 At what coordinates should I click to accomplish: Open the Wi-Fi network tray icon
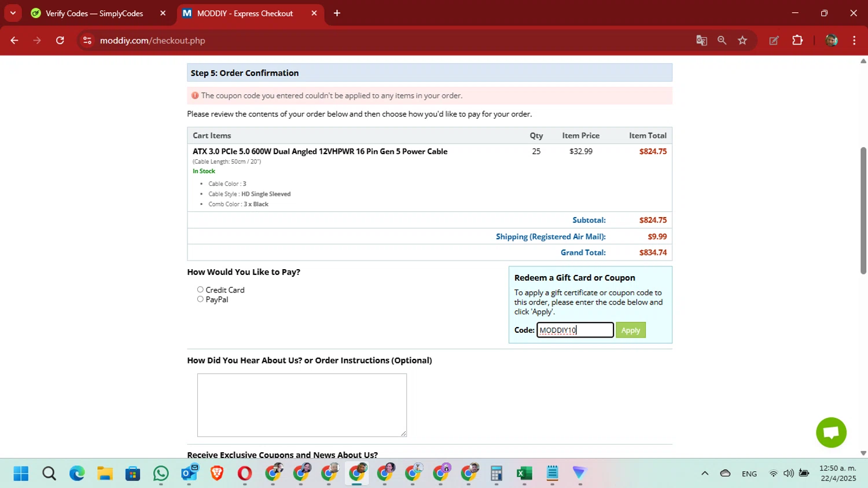[773, 474]
